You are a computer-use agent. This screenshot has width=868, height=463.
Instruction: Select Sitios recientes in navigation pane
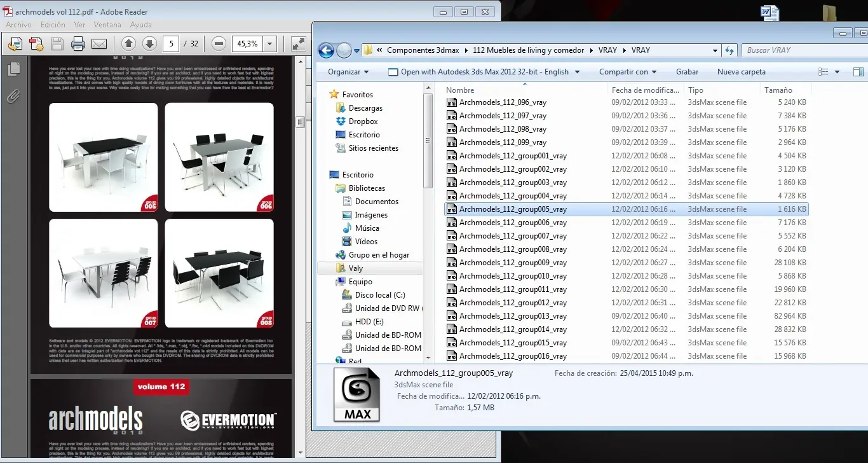click(x=373, y=148)
